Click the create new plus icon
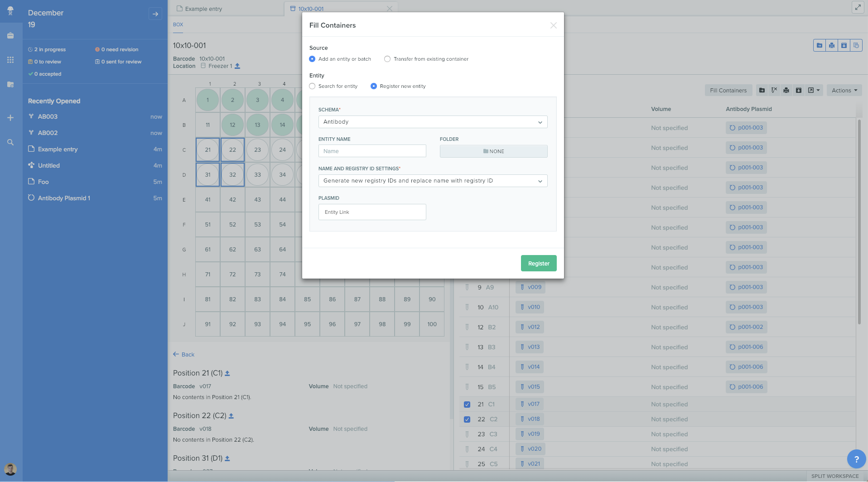This screenshot has height=482, width=868. click(x=10, y=118)
